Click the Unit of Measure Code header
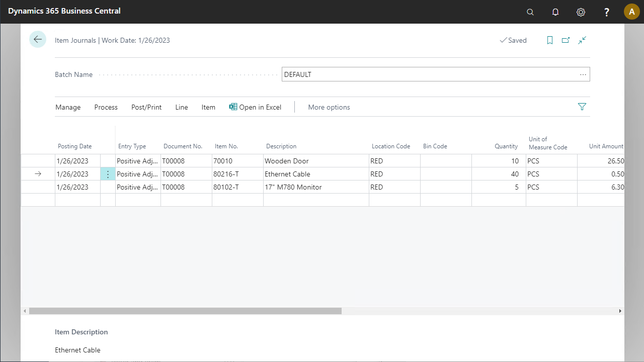 [548, 143]
